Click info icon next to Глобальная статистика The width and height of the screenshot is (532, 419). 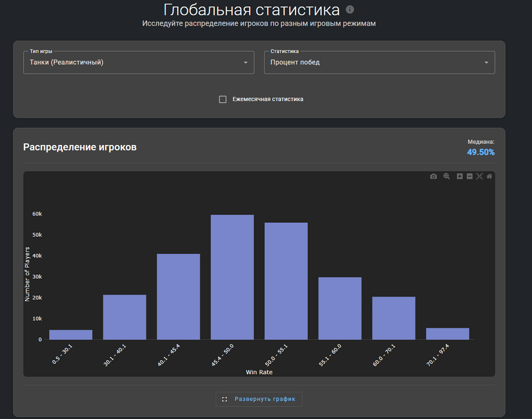(x=349, y=10)
